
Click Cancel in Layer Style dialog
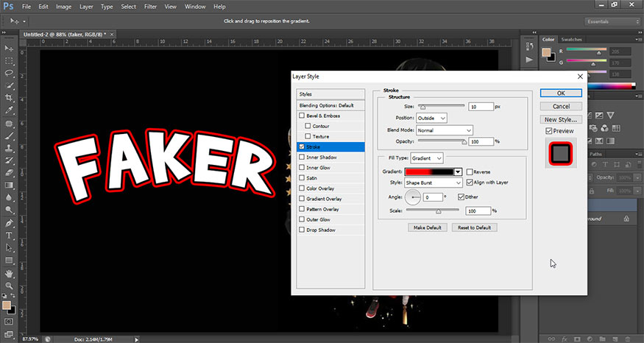[x=561, y=107]
